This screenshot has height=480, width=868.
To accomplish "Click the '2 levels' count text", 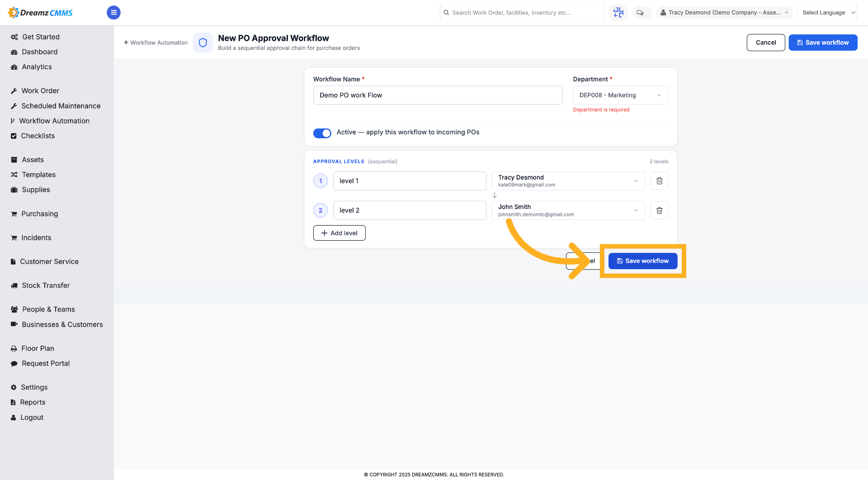I will pyautogui.click(x=659, y=162).
